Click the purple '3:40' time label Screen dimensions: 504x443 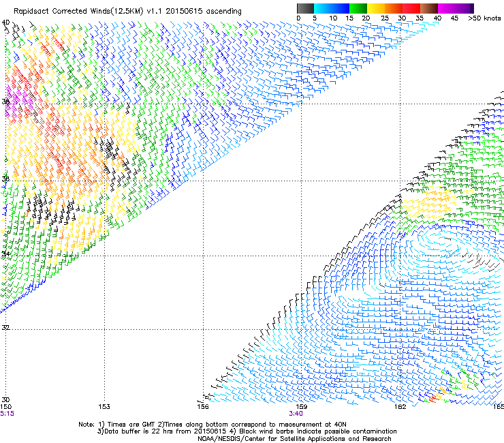point(296,414)
